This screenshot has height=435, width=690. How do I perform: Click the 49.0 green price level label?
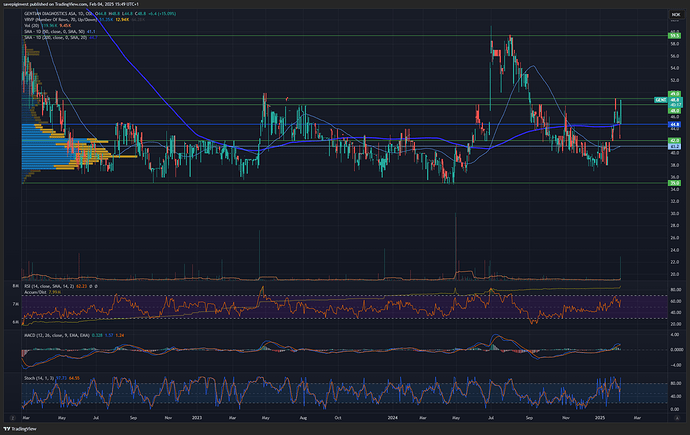pyautogui.click(x=674, y=94)
